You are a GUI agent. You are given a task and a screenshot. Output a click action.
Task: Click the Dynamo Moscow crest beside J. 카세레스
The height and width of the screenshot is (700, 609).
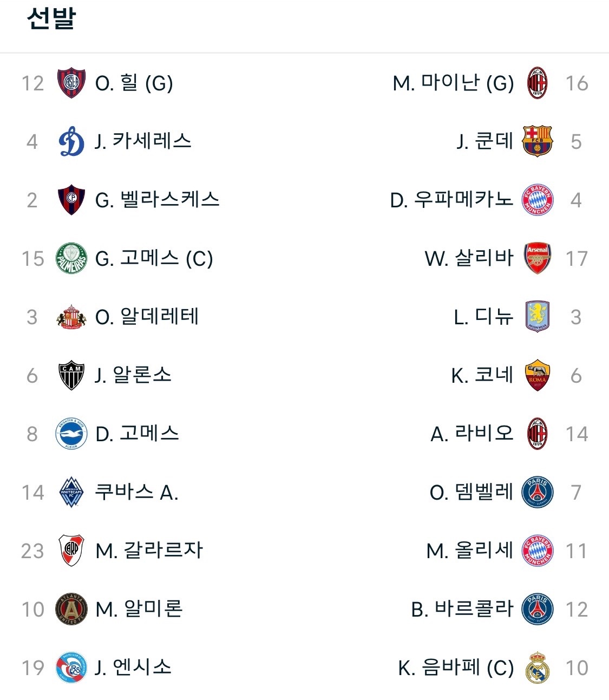[x=71, y=141]
